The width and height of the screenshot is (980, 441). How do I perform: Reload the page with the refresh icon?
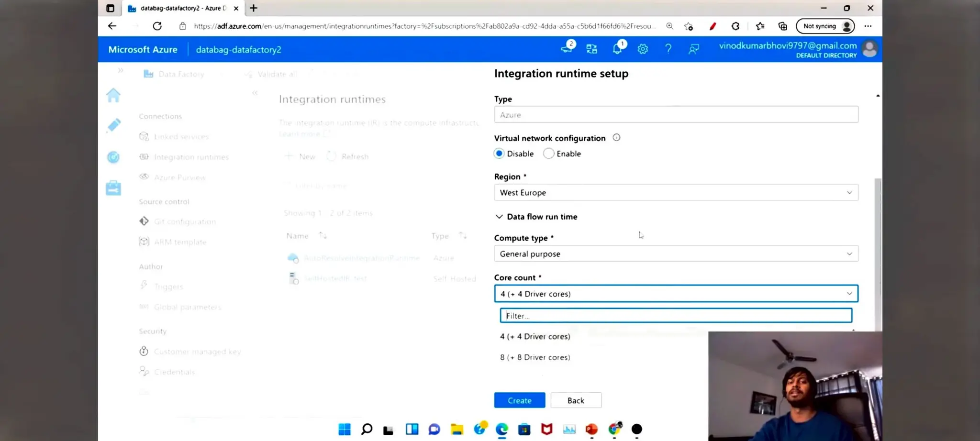point(157,26)
